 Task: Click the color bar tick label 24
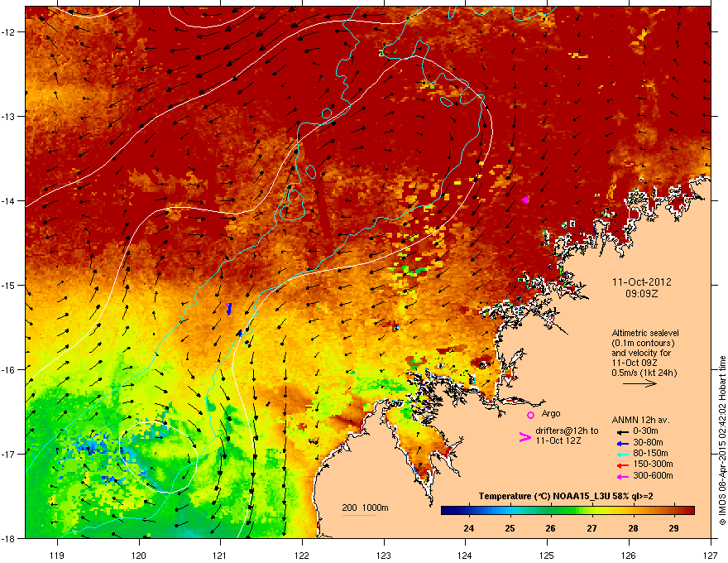tap(469, 528)
